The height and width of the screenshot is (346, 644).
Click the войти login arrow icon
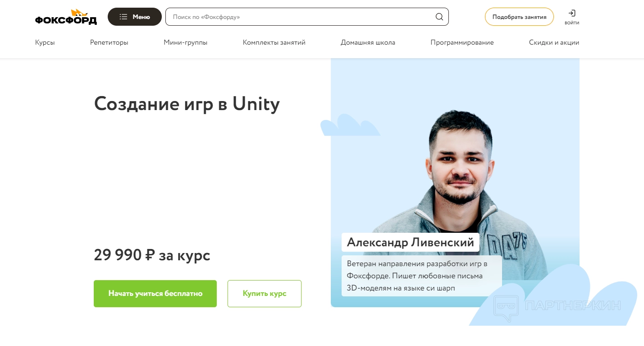pos(572,13)
